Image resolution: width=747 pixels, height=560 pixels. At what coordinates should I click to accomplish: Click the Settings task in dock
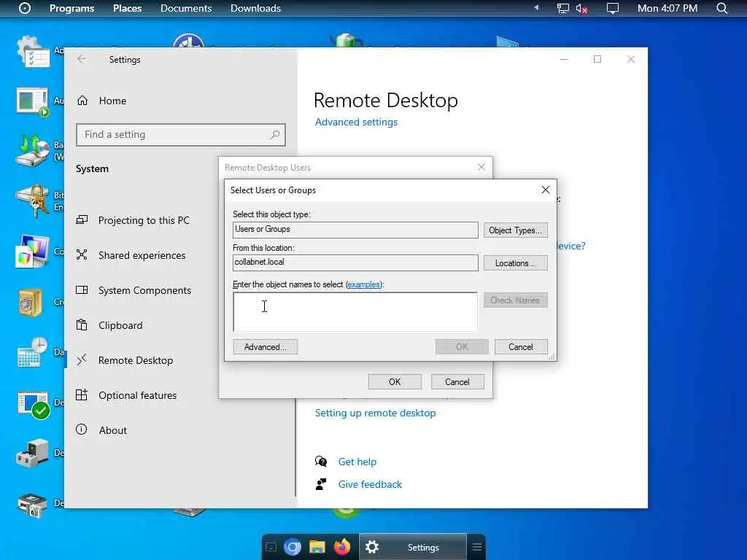tap(413, 547)
